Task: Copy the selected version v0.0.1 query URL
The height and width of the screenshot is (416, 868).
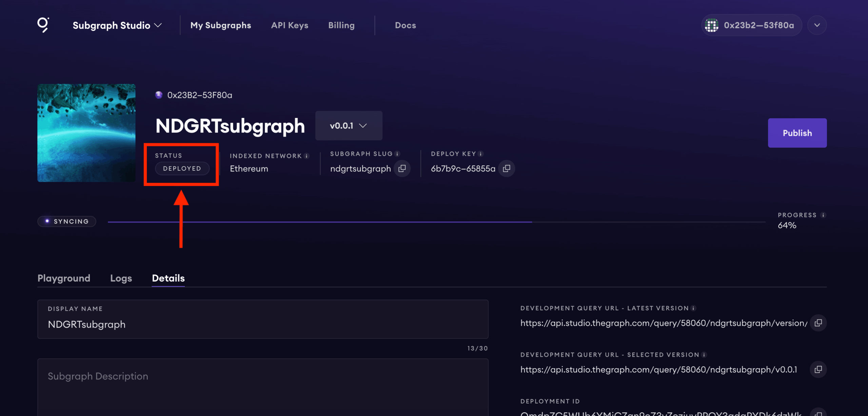Action: pos(818,369)
